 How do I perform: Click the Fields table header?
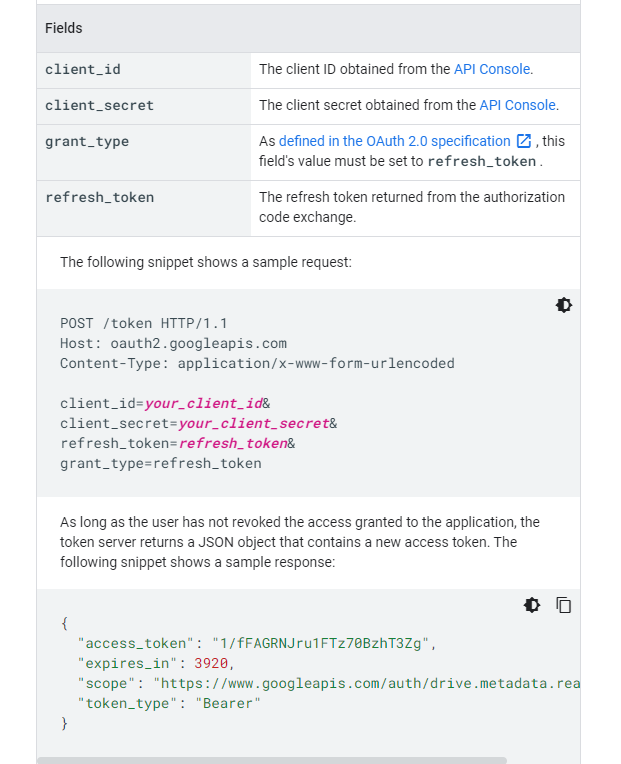[x=64, y=28]
